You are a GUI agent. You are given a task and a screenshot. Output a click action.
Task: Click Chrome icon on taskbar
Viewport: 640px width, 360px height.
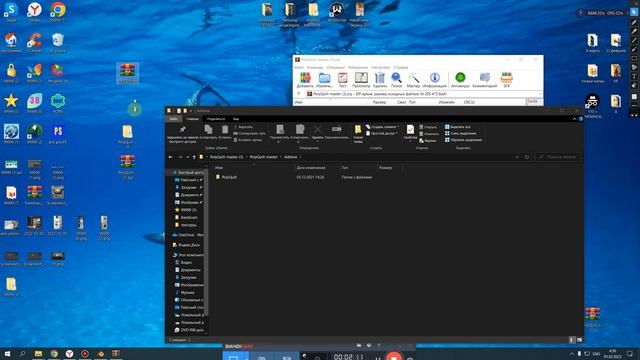tap(54, 353)
